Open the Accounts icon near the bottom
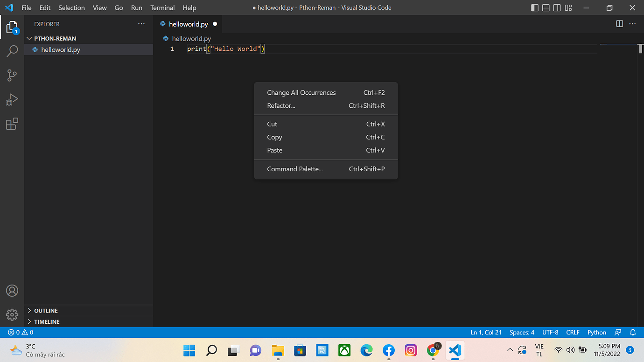The height and width of the screenshot is (362, 644). 12,290
